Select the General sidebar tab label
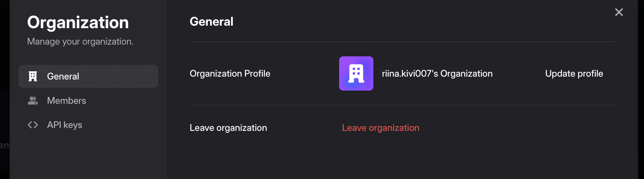Image resolution: width=644 pixels, height=179 pixels. [63, 76]
